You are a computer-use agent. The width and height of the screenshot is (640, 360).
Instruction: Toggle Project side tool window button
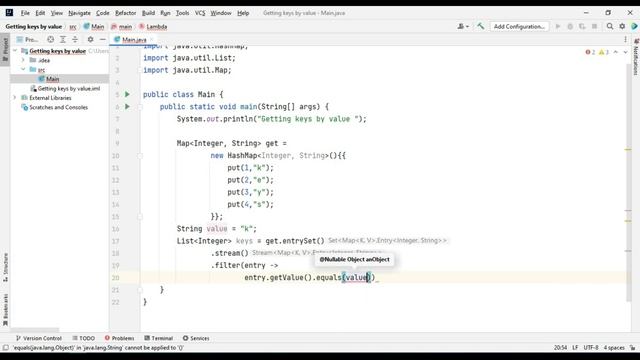pyautogui.click(x=5, y=49)
